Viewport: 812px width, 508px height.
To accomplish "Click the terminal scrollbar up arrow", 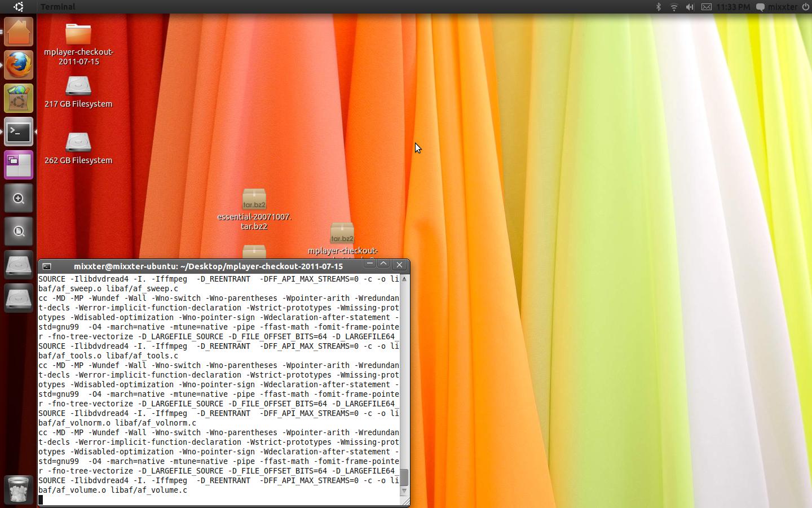I will [404, 279].
